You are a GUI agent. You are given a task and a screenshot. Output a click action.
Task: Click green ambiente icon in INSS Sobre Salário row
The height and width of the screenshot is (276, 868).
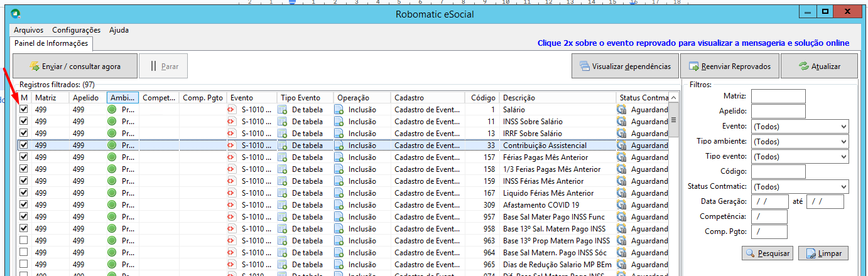pyautogui.click(x=112, y=121)
